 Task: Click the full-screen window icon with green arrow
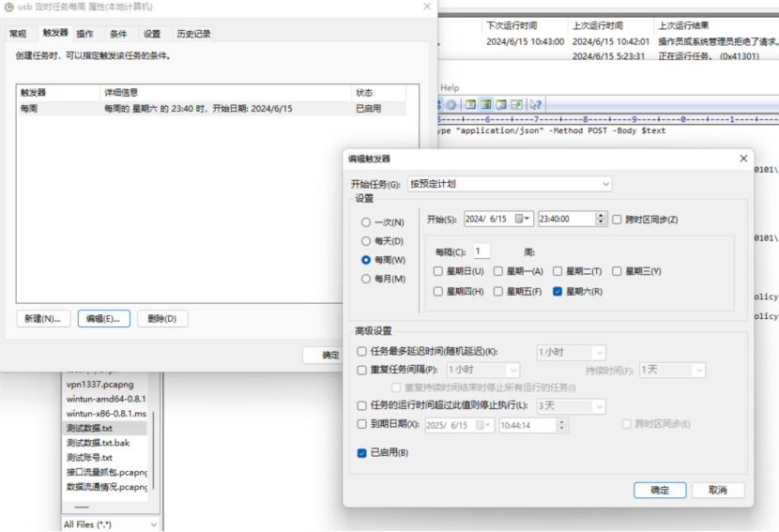[x=517, y=105]
